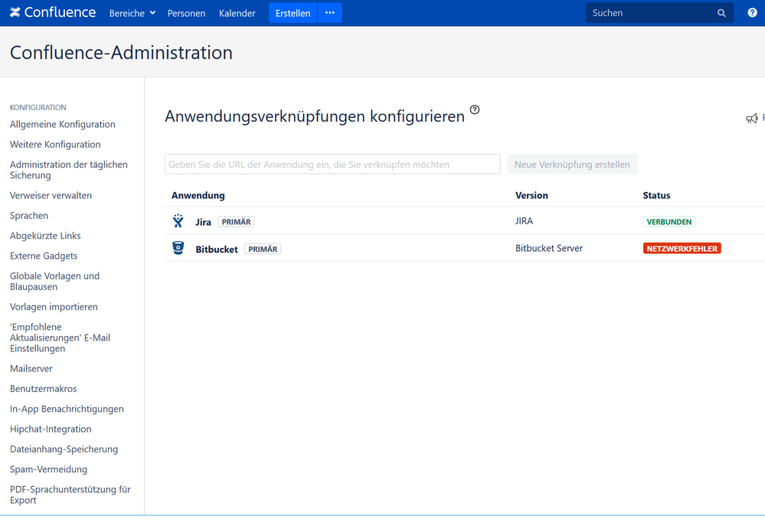Click the Jira application icon

(x=178, y=221)
